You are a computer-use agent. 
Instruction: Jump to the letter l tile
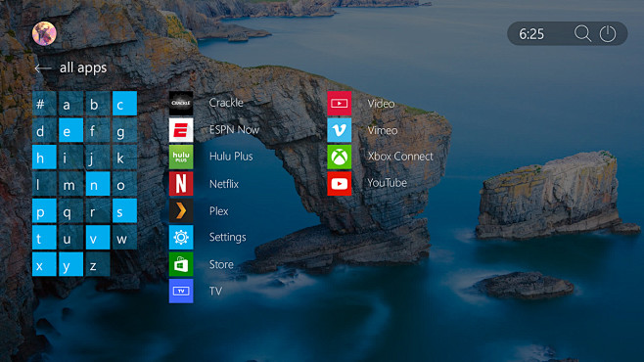(x=44, y=184)
